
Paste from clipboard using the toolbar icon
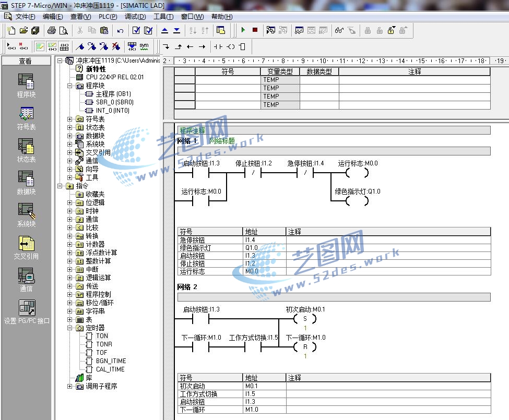click(x=104, y=30)
